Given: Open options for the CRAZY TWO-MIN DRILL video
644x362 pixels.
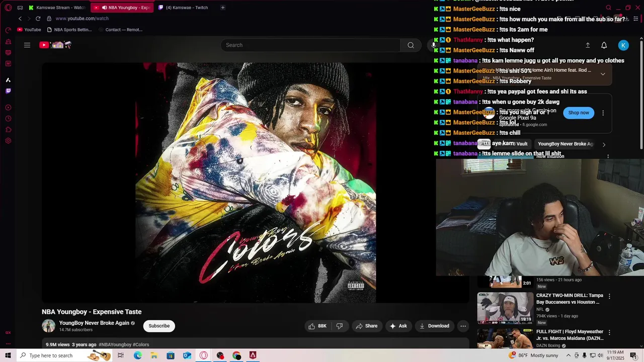Looking at the screenshot, I should coord(609,296).
